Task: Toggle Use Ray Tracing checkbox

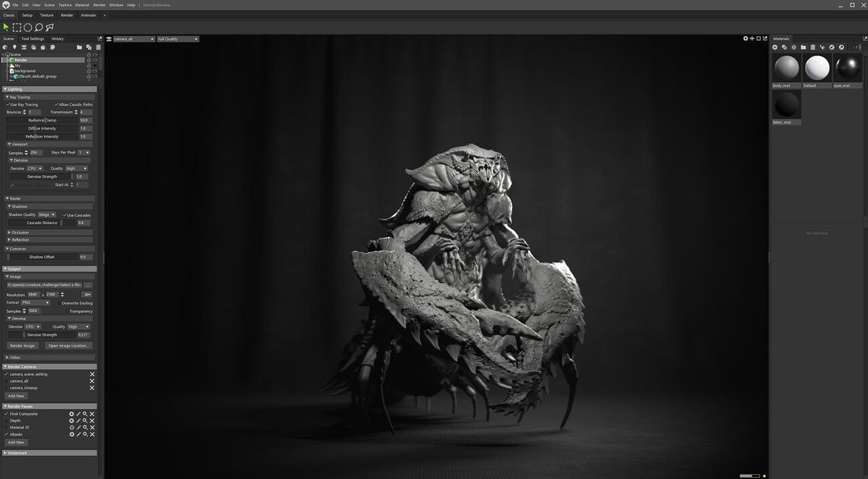Action: click(x=8, y=104)
